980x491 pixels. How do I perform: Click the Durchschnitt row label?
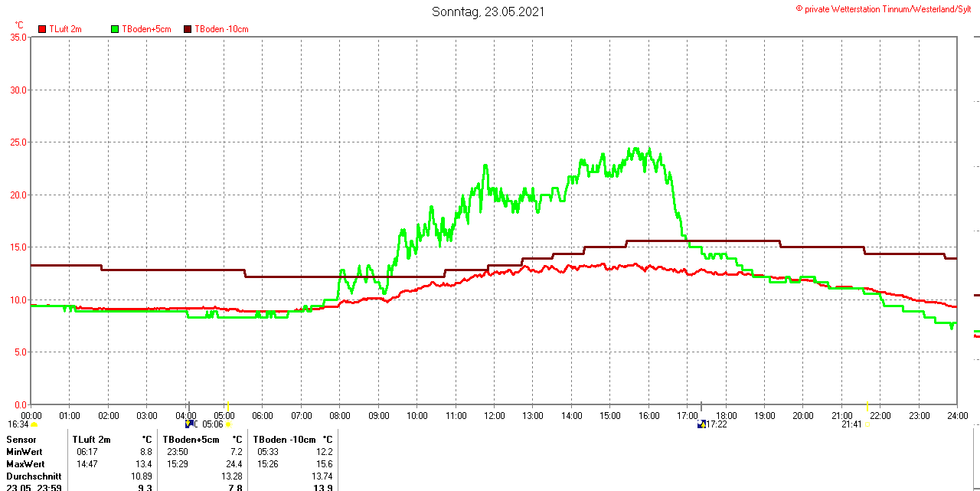click(x=34, y=476)
